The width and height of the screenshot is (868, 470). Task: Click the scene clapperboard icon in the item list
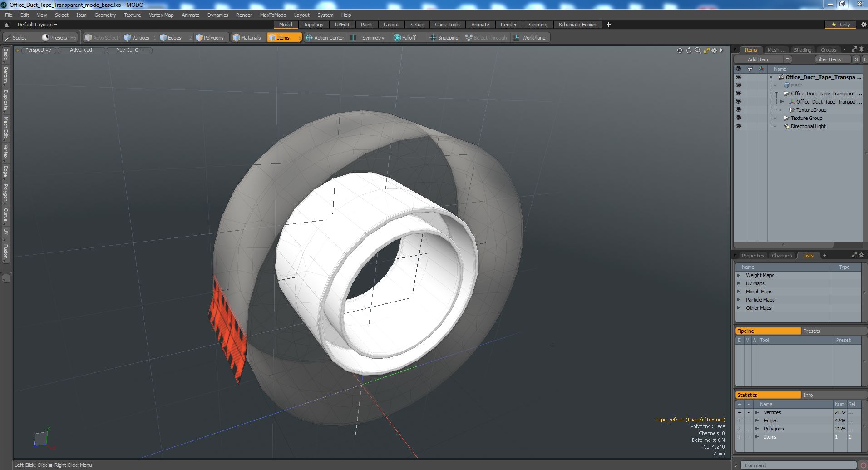(x=782, y=77)
